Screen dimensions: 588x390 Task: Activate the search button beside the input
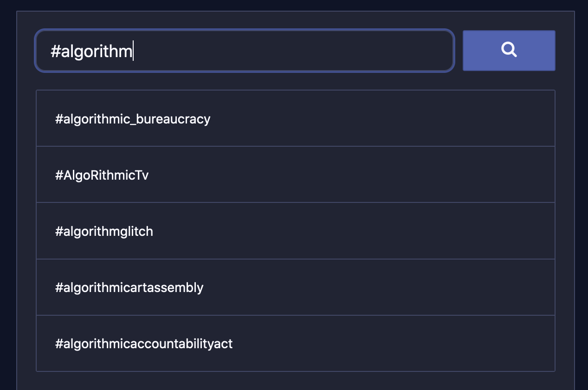point(509,51)
